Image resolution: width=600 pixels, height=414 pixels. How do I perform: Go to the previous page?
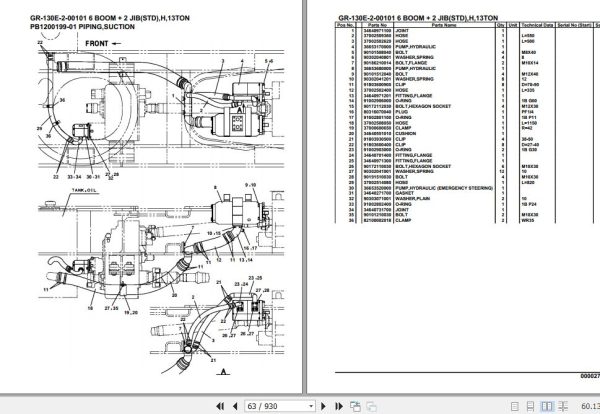tap(235, 406)
